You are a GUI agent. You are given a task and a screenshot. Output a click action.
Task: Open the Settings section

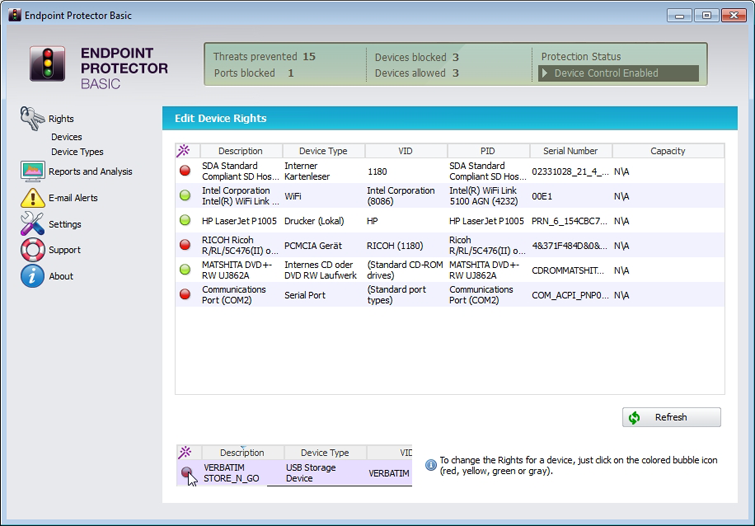pos(65,224)
